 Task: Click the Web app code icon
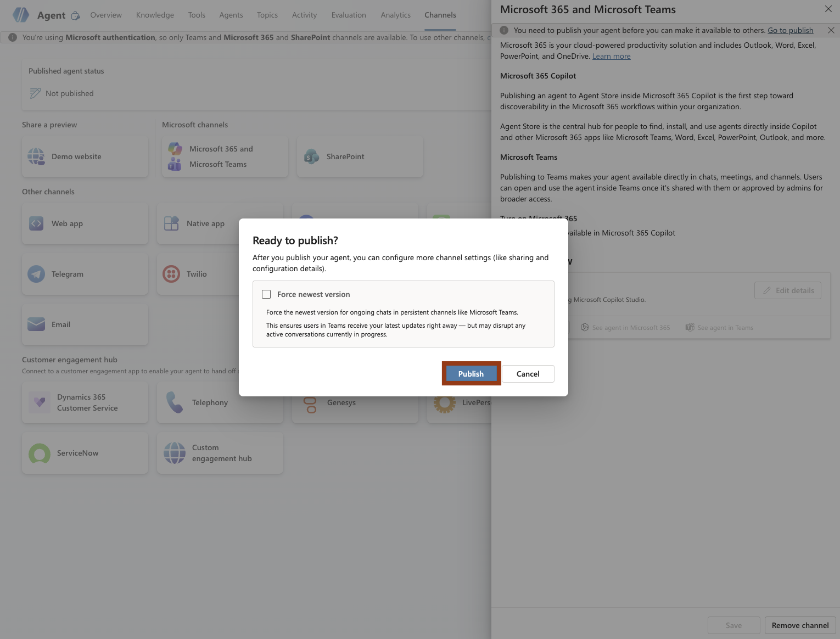36,223
